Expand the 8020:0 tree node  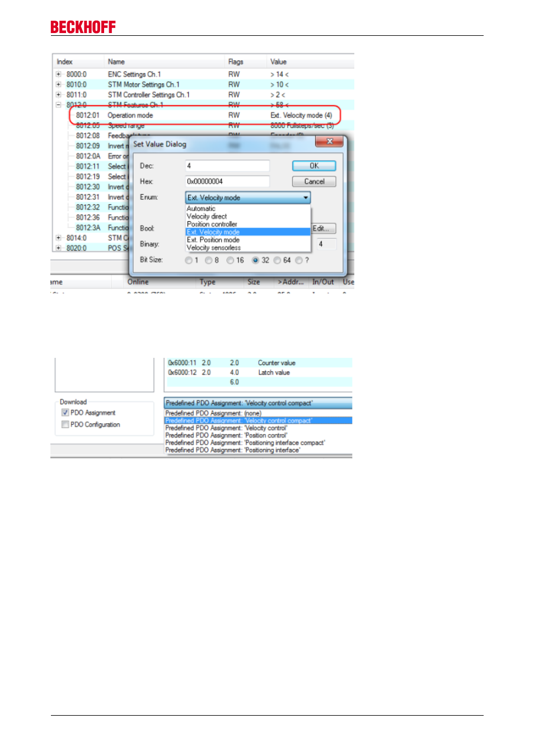(x=58, y=248)
